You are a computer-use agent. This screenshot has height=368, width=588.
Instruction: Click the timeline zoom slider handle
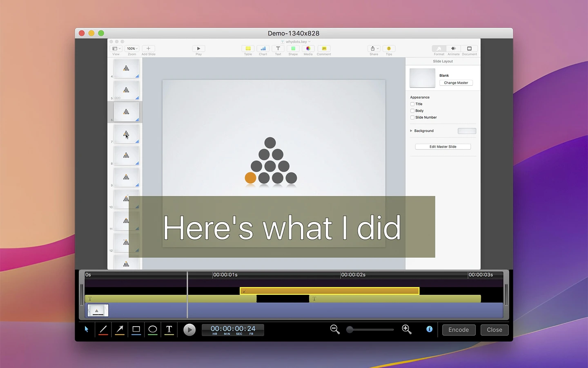(x=350, y=330)
